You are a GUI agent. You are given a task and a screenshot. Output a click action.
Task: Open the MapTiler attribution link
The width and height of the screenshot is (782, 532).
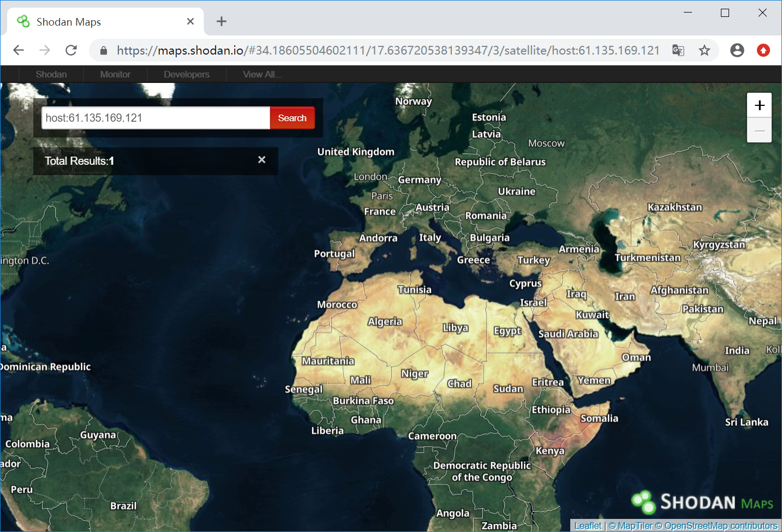tap(630, 525)
